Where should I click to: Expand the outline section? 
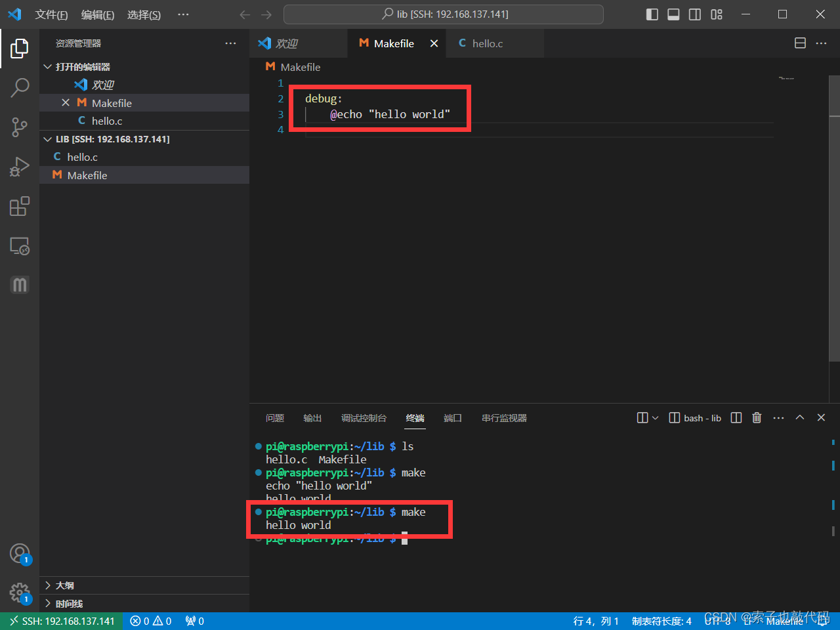[x=144, y=585]
